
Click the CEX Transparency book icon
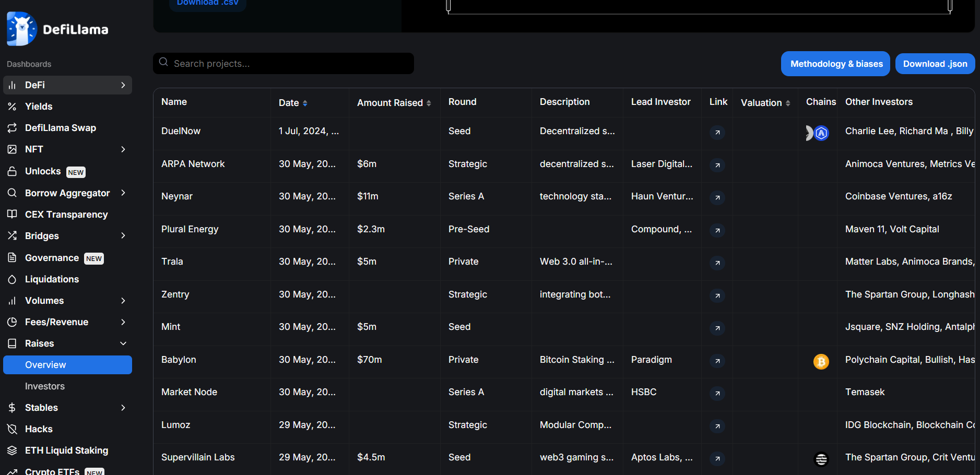(12, 214)
